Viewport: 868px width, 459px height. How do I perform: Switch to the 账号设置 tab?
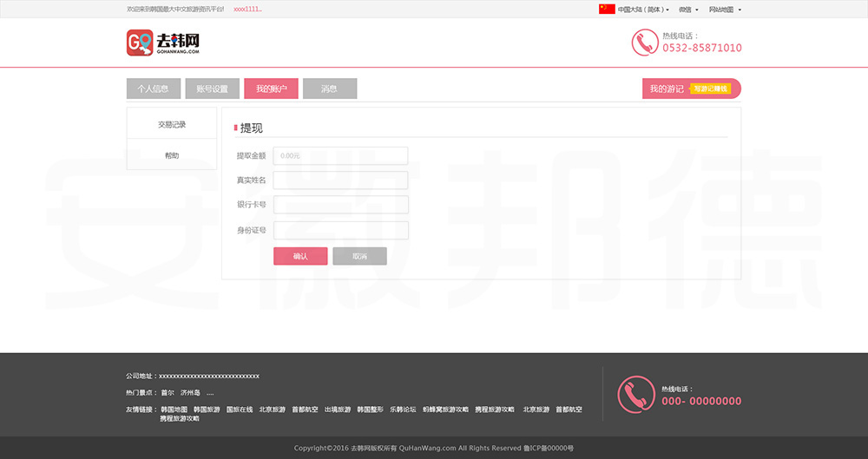[212, 89]
